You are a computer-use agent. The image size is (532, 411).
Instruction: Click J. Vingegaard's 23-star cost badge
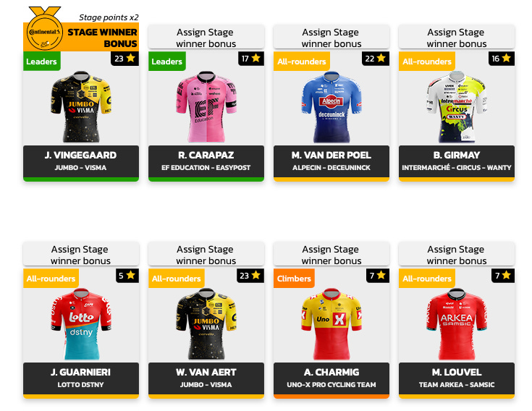(124, 59)
